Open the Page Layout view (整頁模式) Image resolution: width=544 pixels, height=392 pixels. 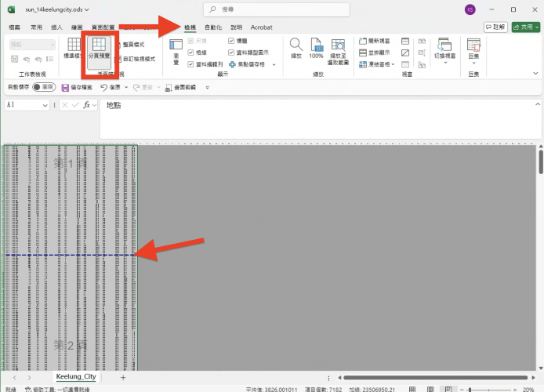(x=132, y=45)
